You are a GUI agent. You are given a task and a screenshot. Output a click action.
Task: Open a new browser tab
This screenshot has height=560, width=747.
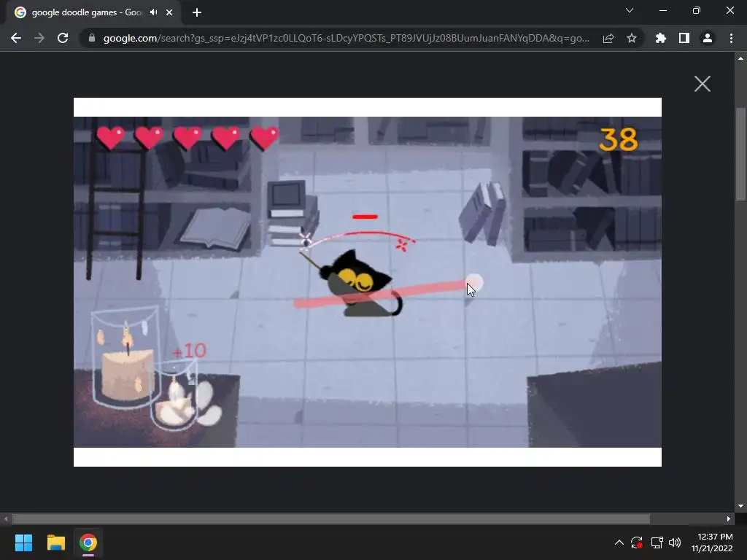click(197, 12)
